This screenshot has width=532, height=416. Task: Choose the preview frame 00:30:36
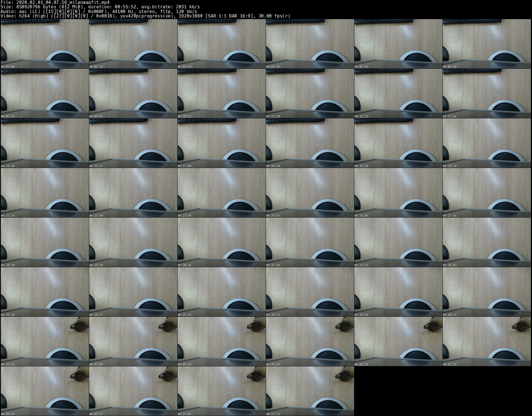click(x=221, y=242)
